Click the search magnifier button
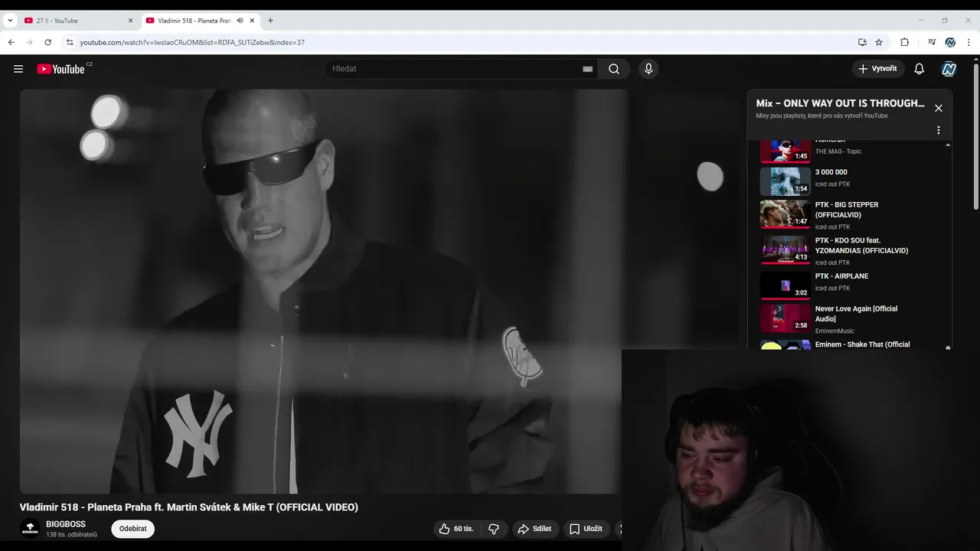980x551 pixels. pos(614,69)
